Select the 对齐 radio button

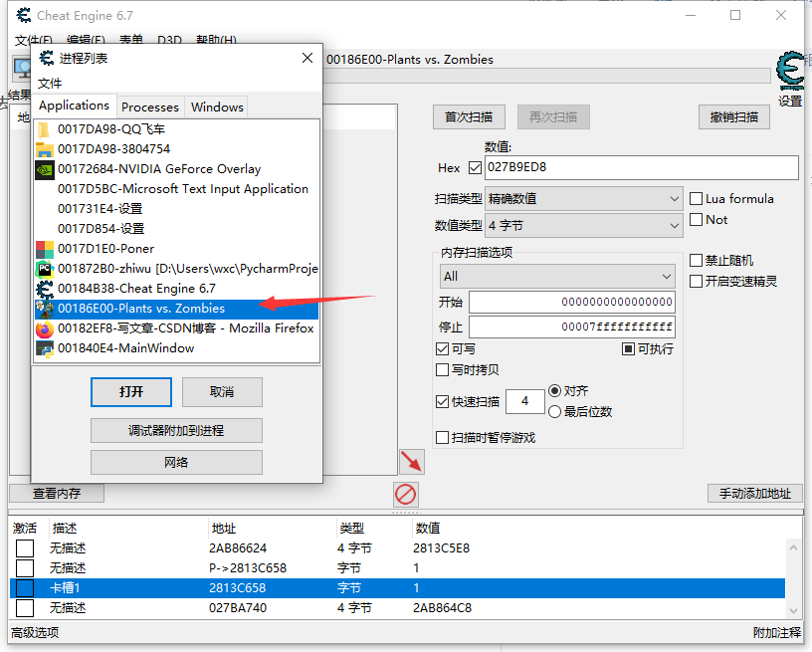pyautogui.click(x=554, y=390)
